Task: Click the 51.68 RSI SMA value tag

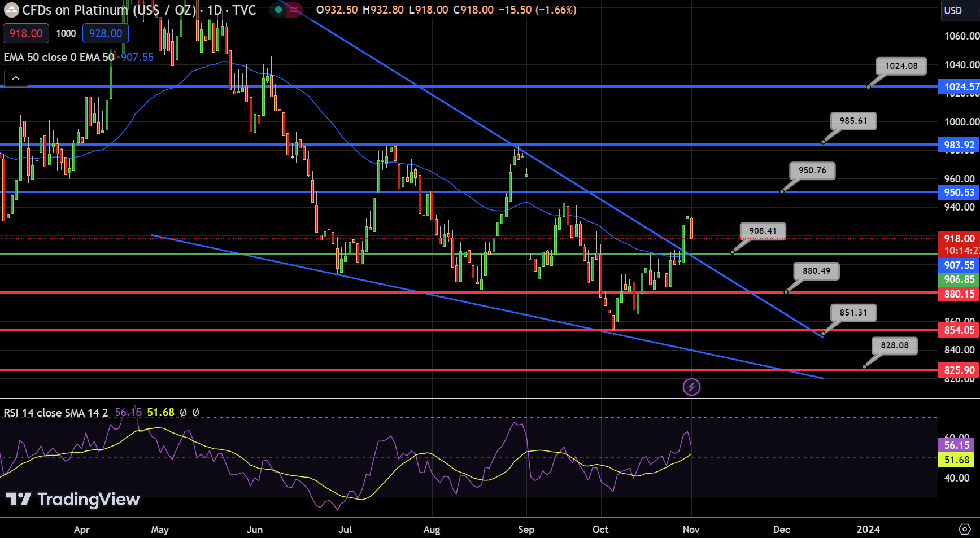Action: click(x=956, y=460)
